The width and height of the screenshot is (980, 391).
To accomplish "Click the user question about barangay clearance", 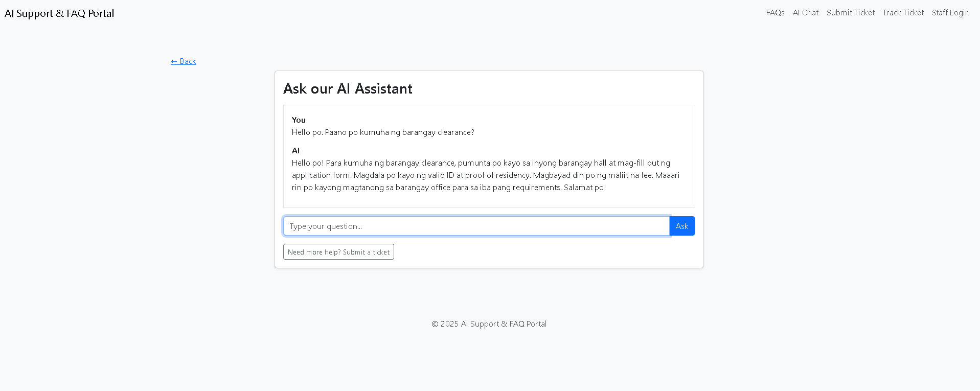I will click(x=382, y=132).
